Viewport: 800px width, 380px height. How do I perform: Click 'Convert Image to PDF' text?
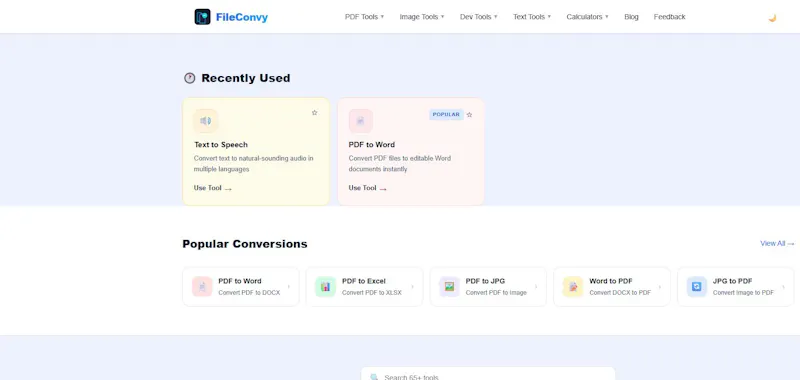743,293
